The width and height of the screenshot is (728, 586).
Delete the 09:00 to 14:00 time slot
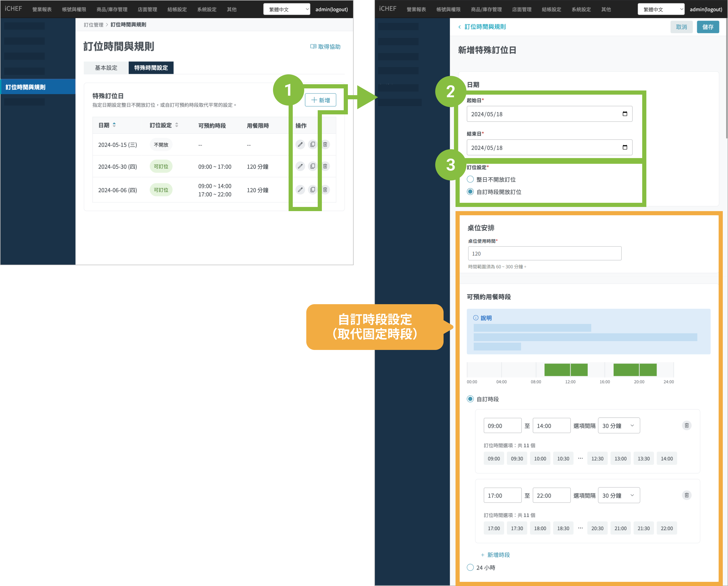point(686,426)
